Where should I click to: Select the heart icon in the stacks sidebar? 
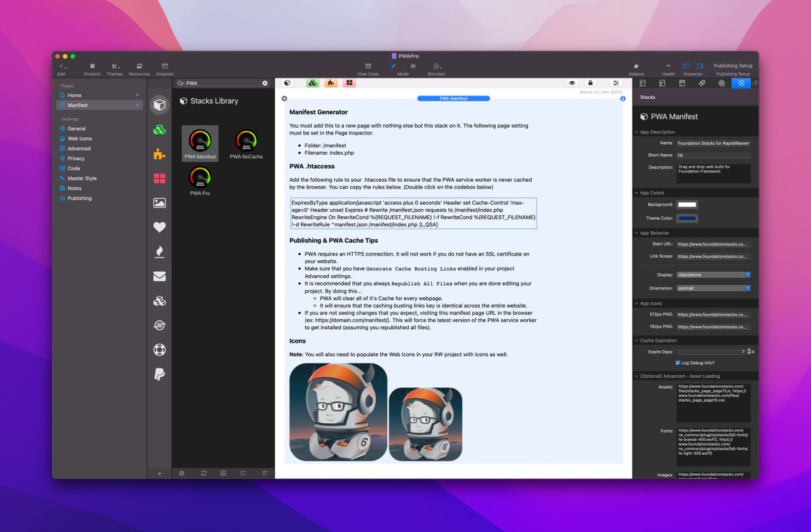(159, 227)
